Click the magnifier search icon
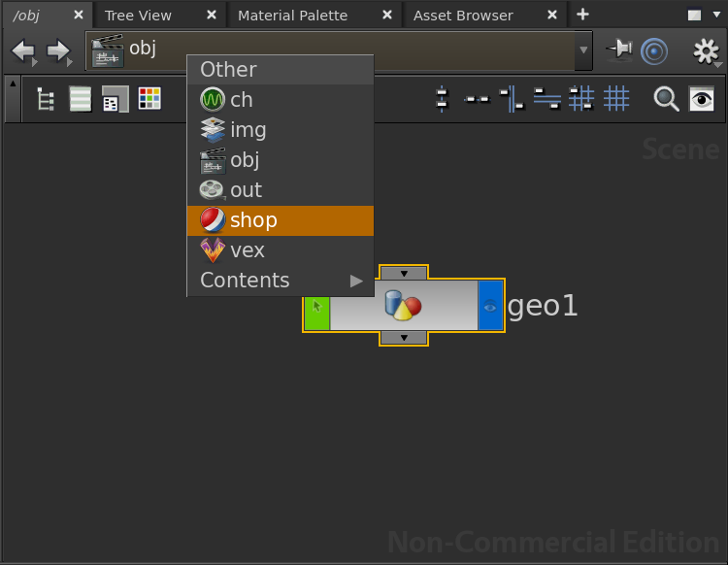Screen dimensions: 728x565 pyautogui.click(x=666, y=98)
